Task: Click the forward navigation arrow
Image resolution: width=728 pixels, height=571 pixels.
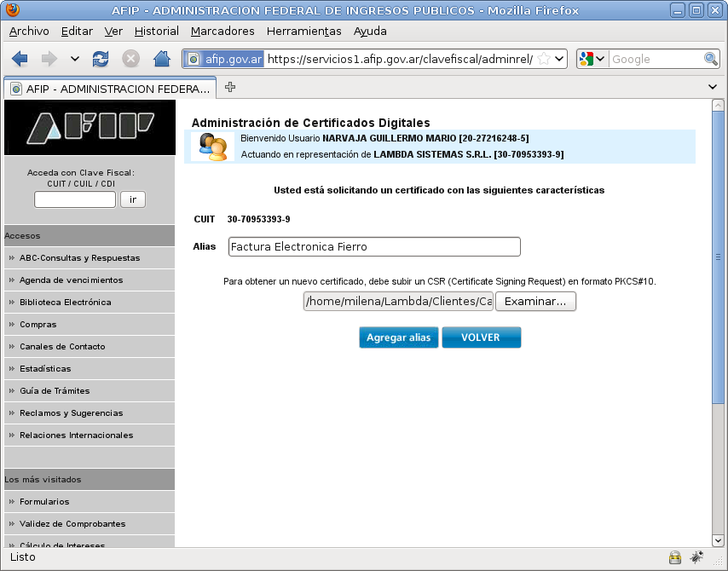Action: pyautogui.click(x=49, y=59)
